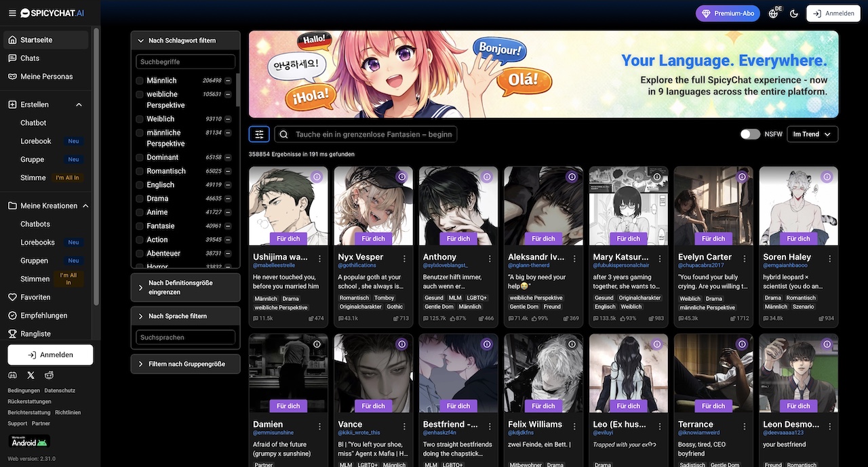Exclude the Männlich tag with minus icon
The height and width of the screenshot is (467, 868).
[x=229, y=81]
